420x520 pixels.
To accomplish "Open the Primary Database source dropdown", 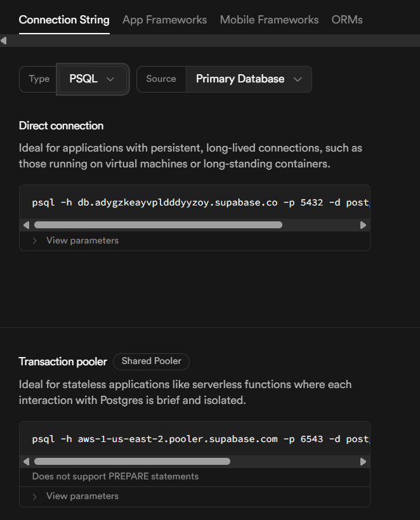I will [249, 79].
